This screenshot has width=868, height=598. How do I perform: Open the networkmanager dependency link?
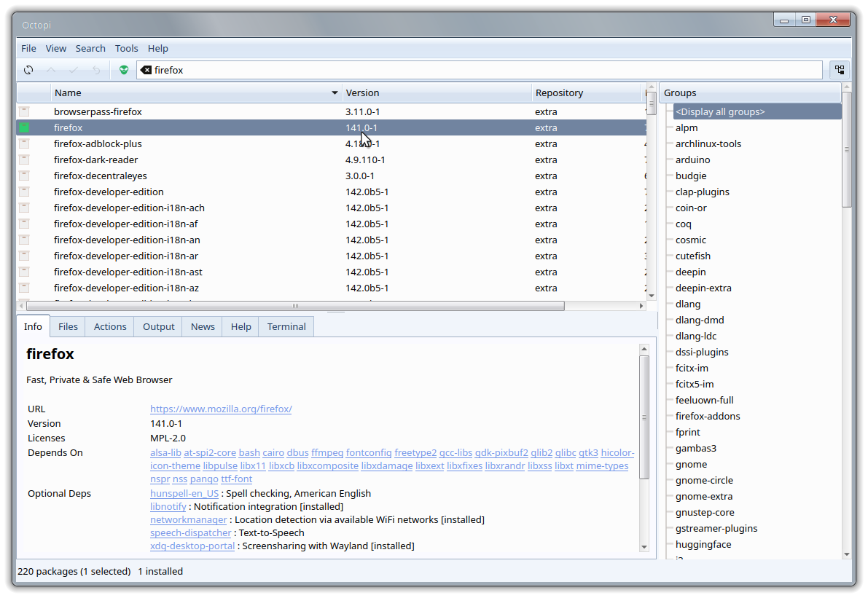click(x=188, y=520)
